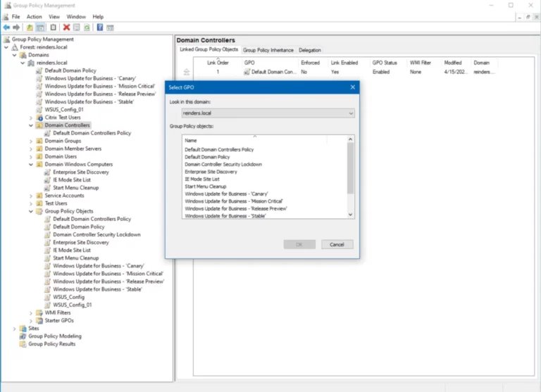Click the GPO list vertical scrollbar thumb

click(351, 169)
